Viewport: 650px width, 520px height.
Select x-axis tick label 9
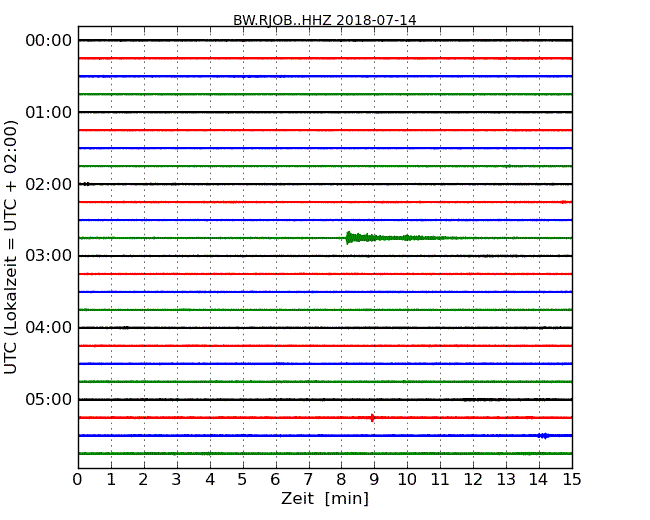pyautogui.click(x=374, y=480)
